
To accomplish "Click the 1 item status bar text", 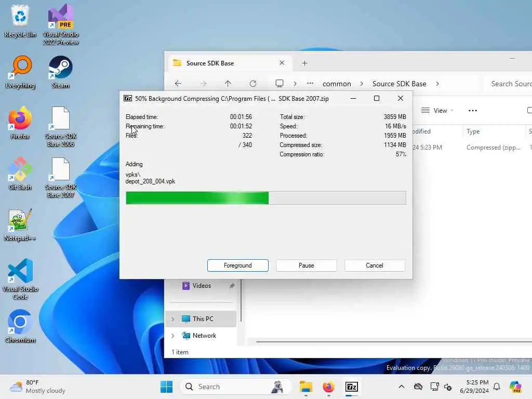I will tap(180, 352).
